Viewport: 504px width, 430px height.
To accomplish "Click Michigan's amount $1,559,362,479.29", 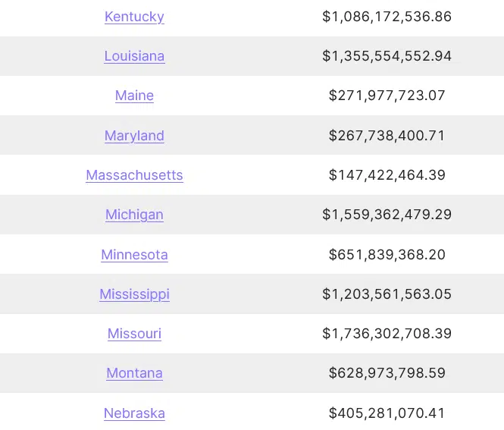I will (387, 215).
